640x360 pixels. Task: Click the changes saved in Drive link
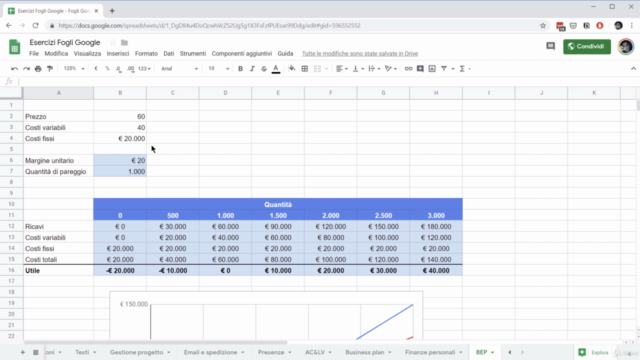(x=360, y=53)
